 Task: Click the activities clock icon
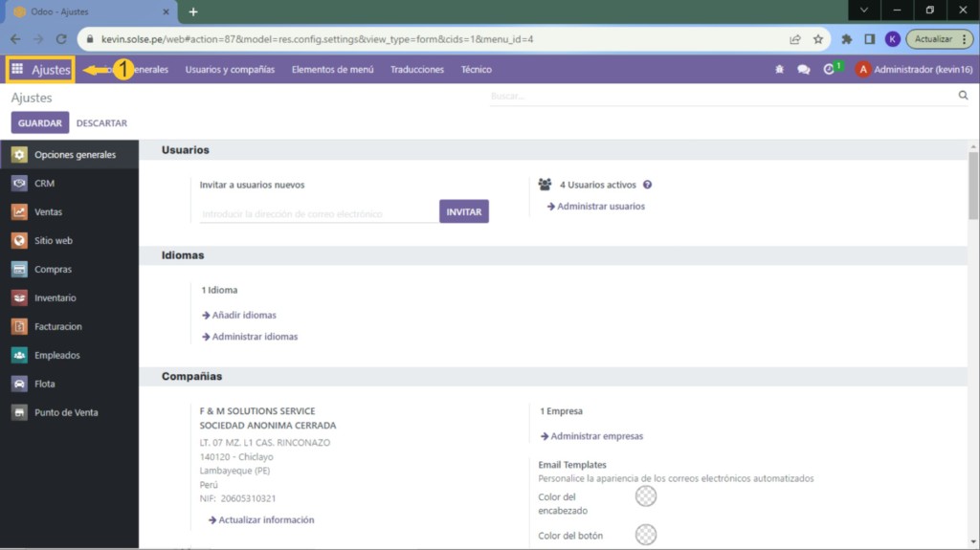pos(829,70)
